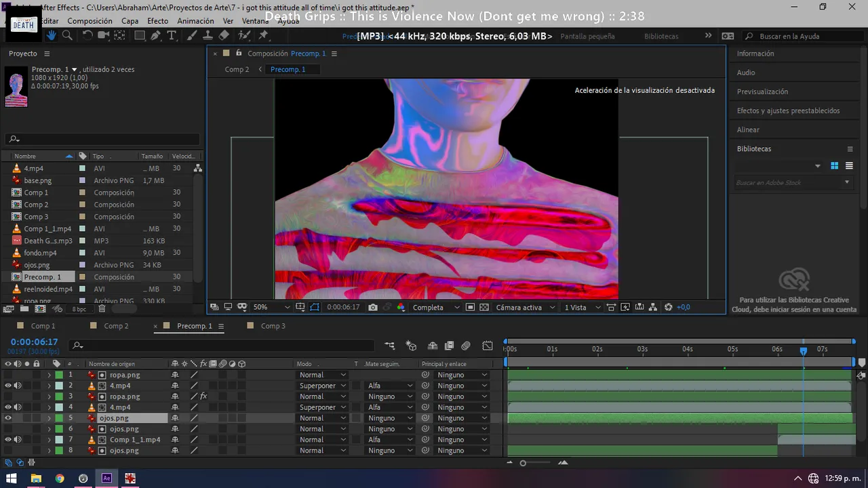Select the Brush tool

(x=193, y=36)
